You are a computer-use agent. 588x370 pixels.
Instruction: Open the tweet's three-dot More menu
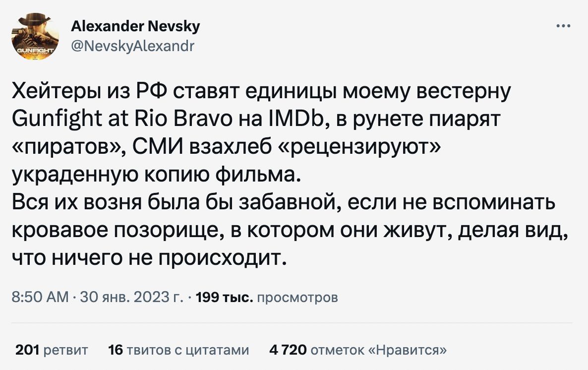pos(563,27)
